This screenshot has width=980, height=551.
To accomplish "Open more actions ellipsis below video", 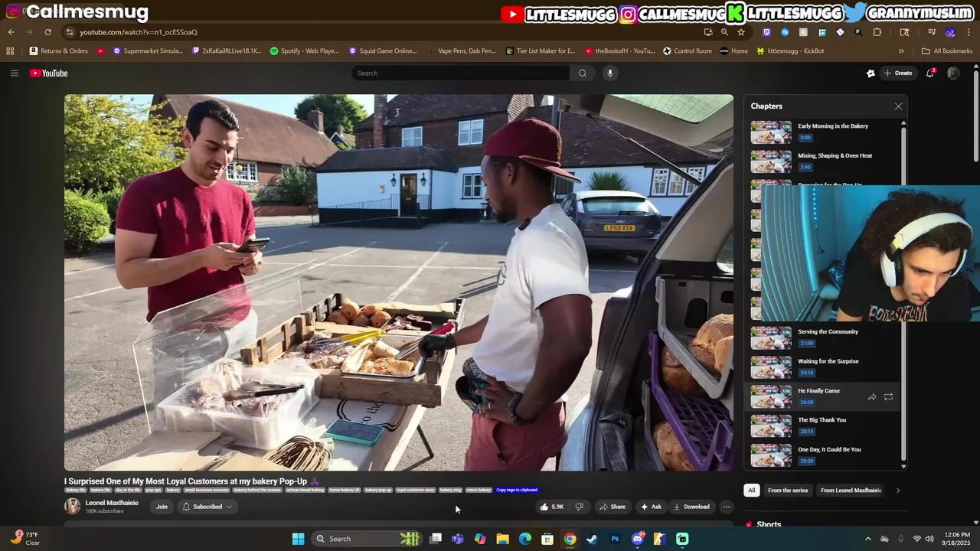I will pyautogui.click(x=727, y=507).
